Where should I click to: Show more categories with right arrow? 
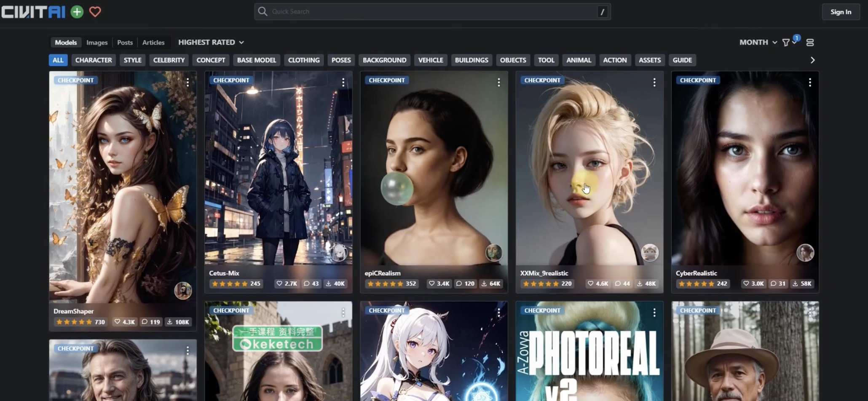click(x=812, y=60)
